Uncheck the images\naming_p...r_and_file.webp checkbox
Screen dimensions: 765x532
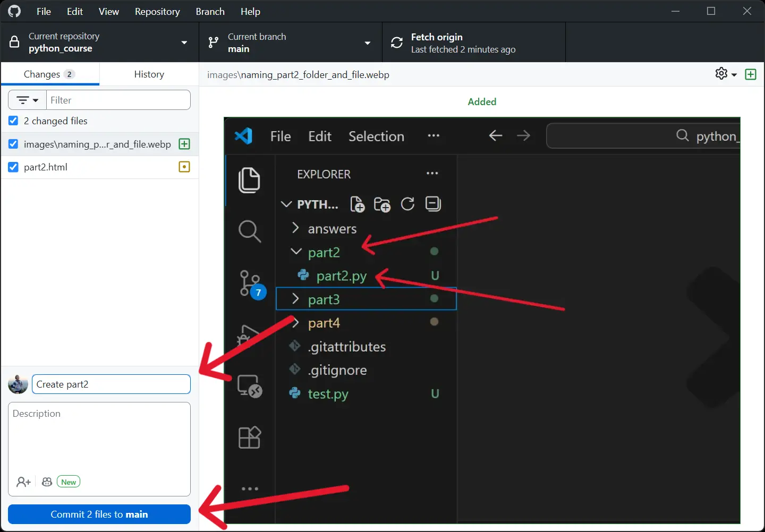[x=13, y=144]
